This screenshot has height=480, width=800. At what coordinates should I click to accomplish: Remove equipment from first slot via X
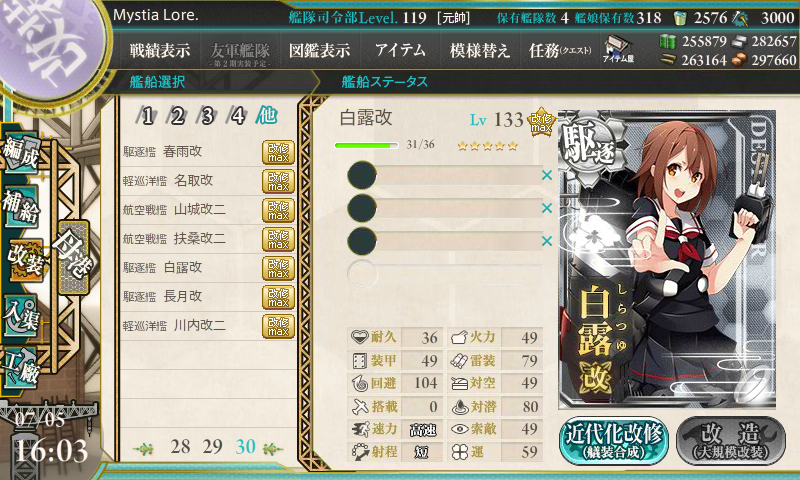pyautogui.click(x=547, y=175)
